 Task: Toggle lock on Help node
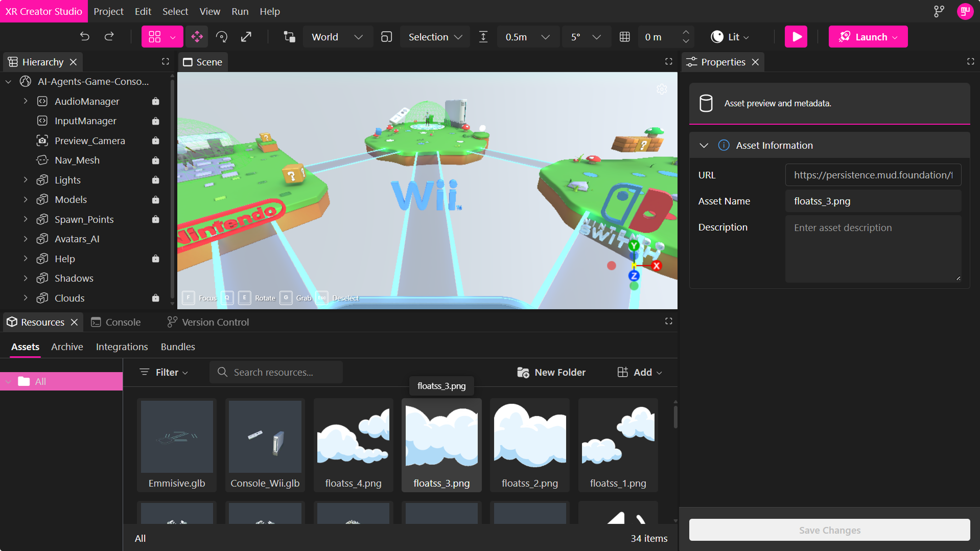[x=156, y=259]
